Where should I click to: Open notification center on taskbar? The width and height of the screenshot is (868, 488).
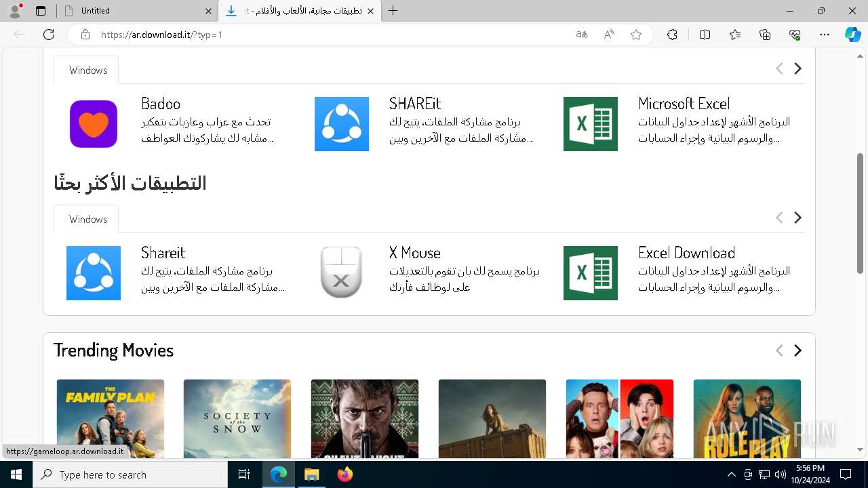[x=846, y=474]
